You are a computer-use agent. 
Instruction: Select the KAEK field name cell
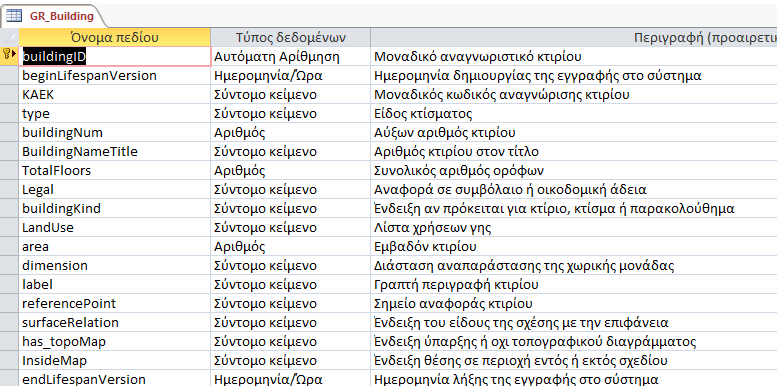[x=114, y=94]
